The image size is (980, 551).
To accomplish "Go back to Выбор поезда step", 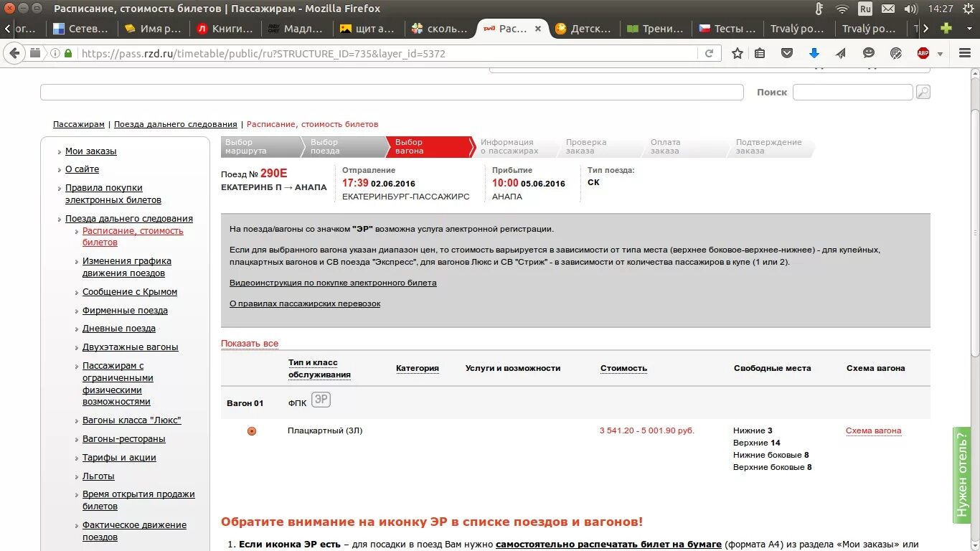I will (x=344, y=146).
